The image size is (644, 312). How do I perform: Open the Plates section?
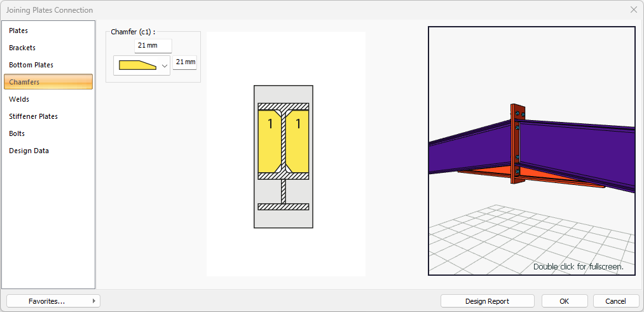tap(48, 31)
